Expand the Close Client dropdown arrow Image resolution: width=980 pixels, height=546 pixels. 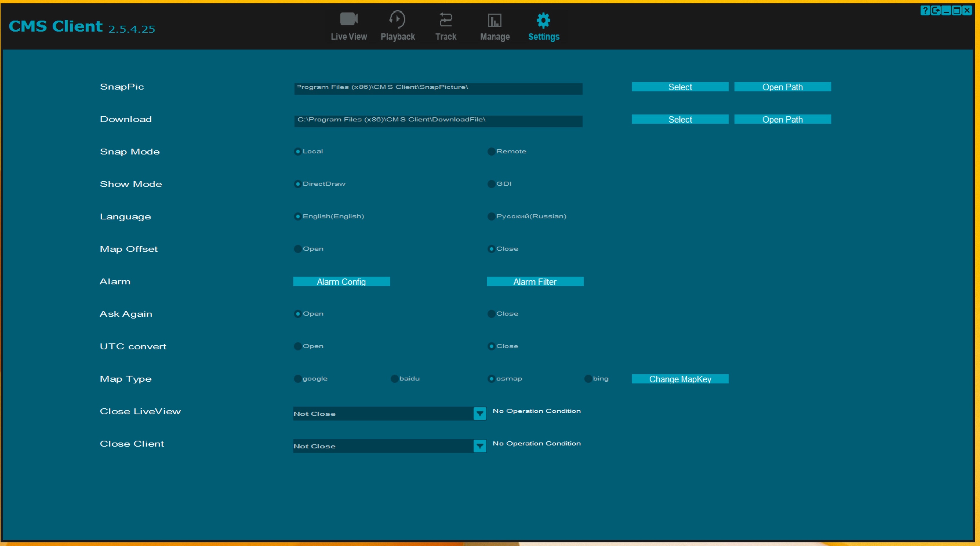pyautogui.click(x=479, y=446)
